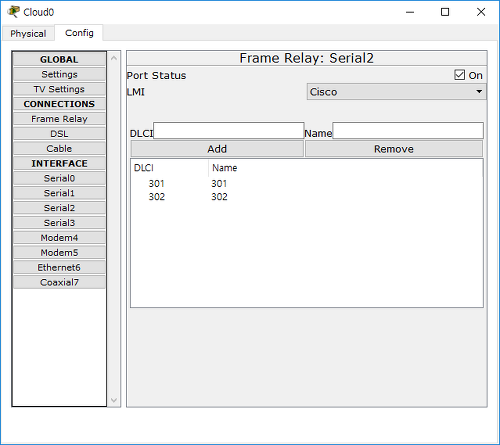Click the Cloud0 window icon
The height and width of the screenshot is (445, 500).
13,12
